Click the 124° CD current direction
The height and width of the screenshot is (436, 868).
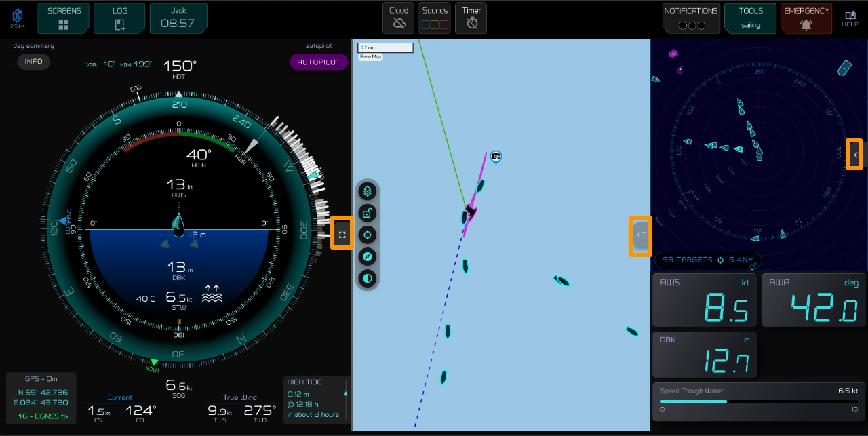click(x=141, y=411)
